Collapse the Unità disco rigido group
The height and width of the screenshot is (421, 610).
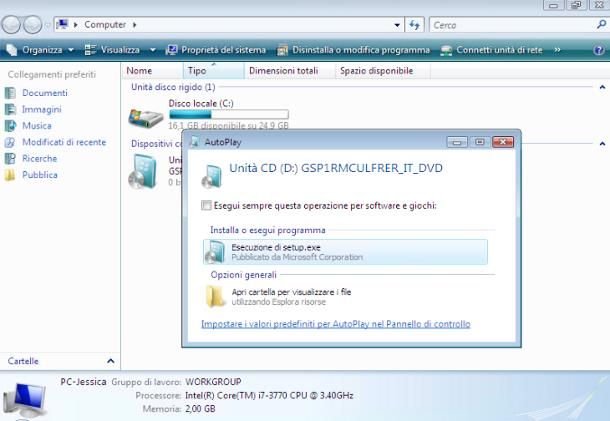pos(602,87)
